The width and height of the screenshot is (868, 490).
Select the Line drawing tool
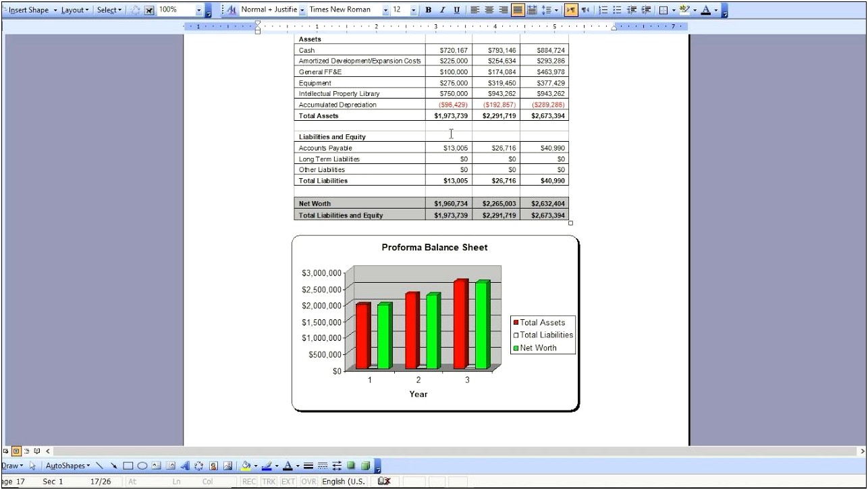[x=99, y=466]
